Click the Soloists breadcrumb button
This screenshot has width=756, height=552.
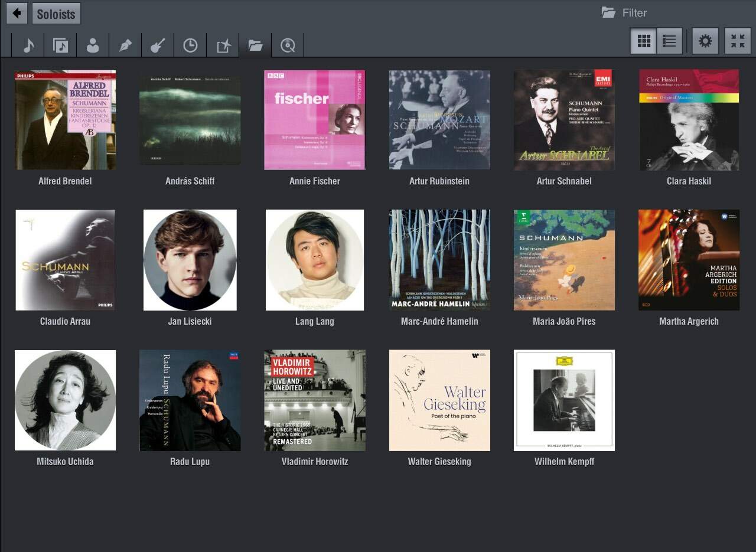pos(56,13)
